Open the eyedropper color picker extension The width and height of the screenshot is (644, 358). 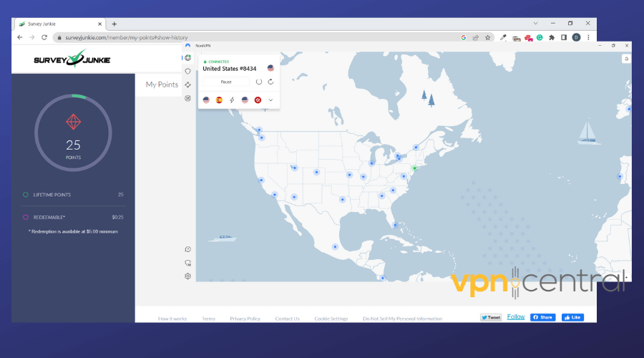tap(503, 37)
